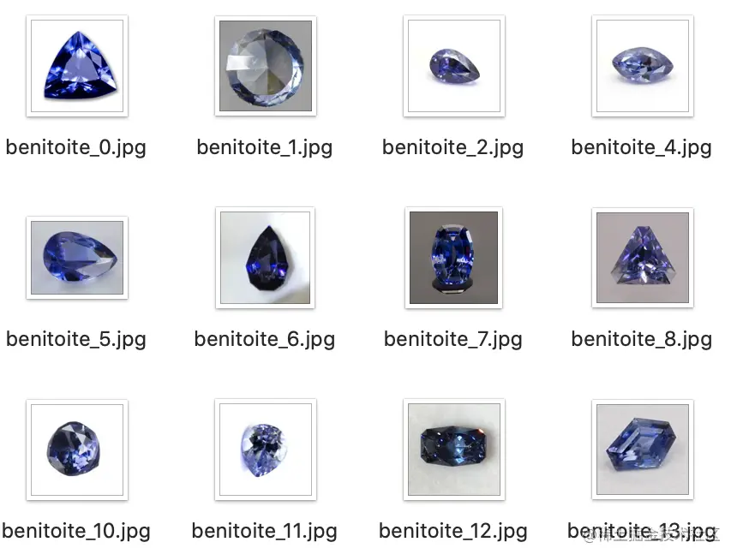
Task: Click the benitoite_2.jpg pear gem thumbnail
Action: (x=454, y=66)
